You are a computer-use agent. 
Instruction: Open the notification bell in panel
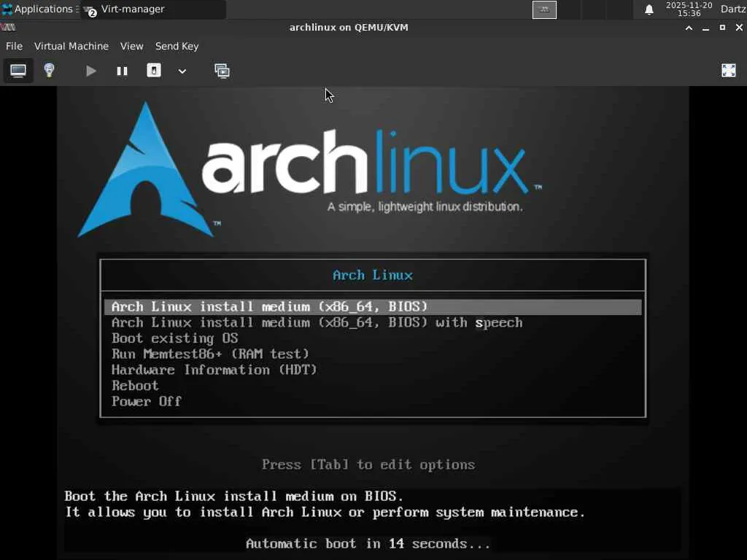[x=649, y=9]
